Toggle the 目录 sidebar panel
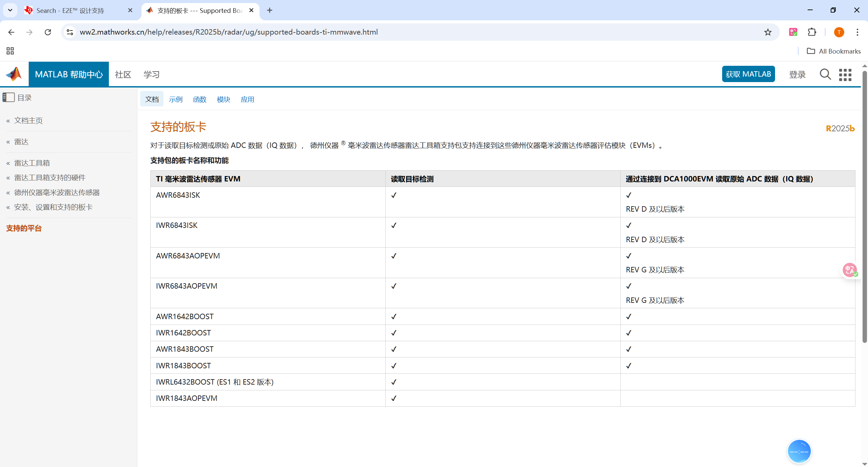Viewport: 868px width, 467px height. pyautogui.click(x=9, y=98)
